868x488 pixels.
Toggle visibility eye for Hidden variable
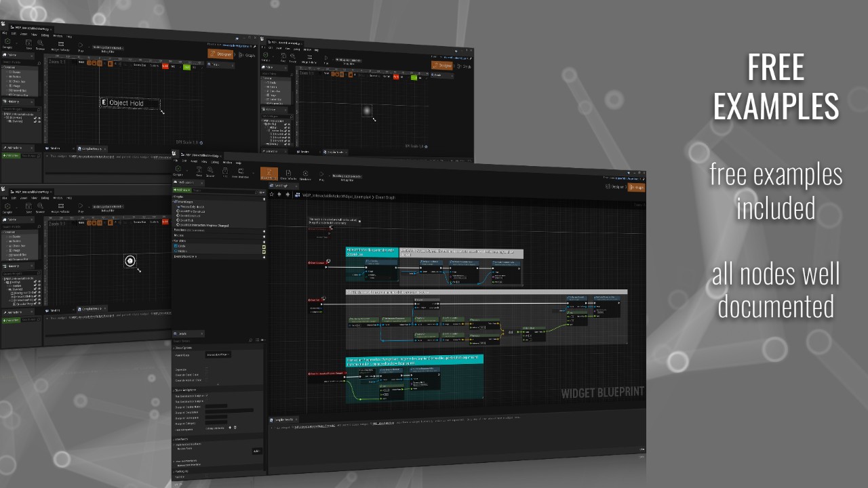[264, 251]
